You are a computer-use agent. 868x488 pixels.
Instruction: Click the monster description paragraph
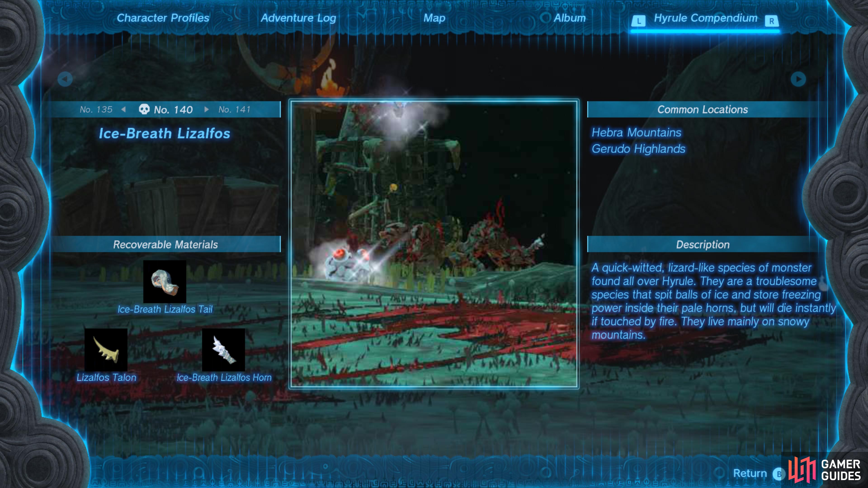coord(713,301)
